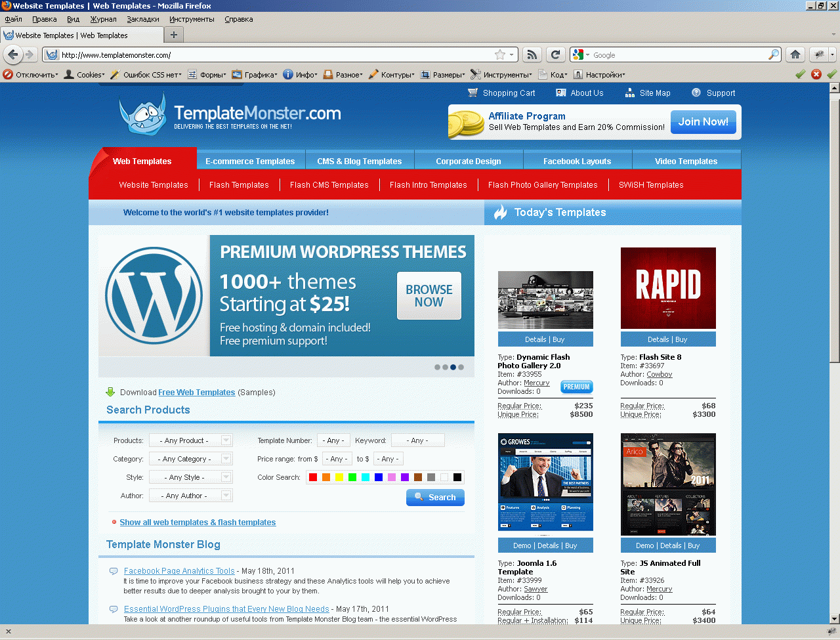This screenshot has height=640, width=840.
Task: Pick the yellow color search swatch
Action: [339, 477]
